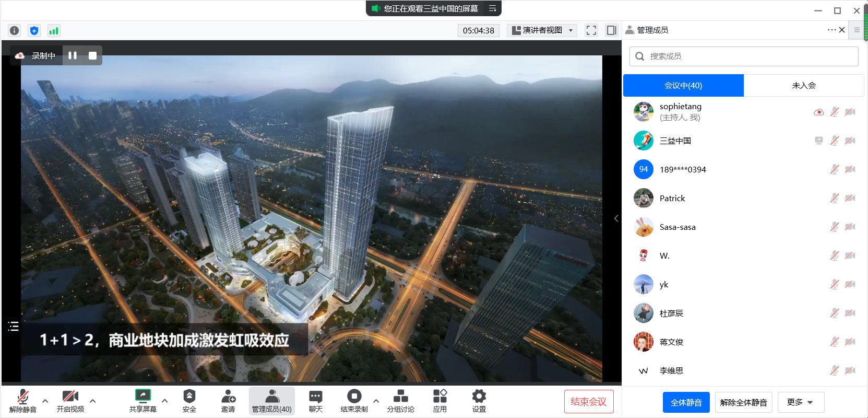Open members panel three-dot more menu

(832, 30)
